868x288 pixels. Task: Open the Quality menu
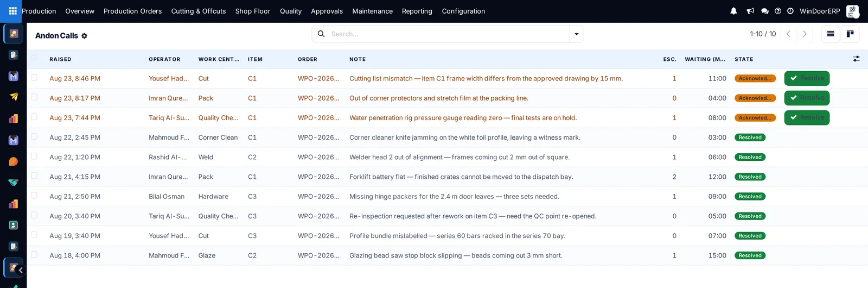[x=291, y=11]
